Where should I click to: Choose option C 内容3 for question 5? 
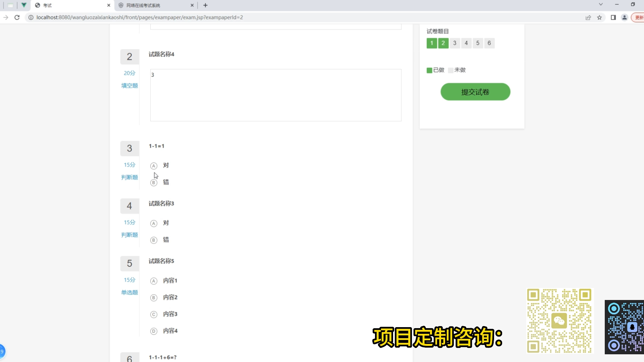[x=154, y=314]
